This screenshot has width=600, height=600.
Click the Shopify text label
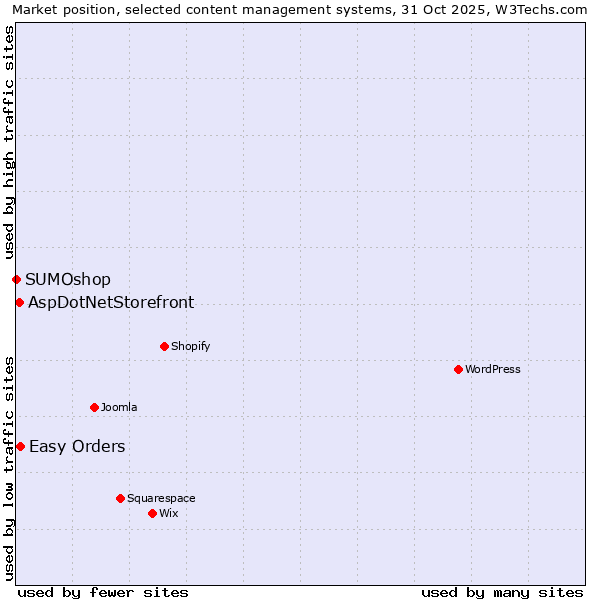click(x=190, y=346)
